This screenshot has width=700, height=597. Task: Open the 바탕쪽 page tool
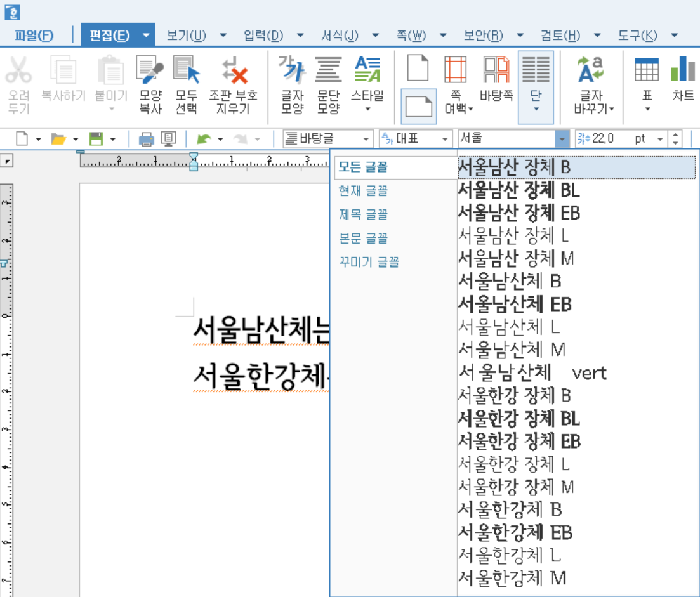(x=498, y=82)
